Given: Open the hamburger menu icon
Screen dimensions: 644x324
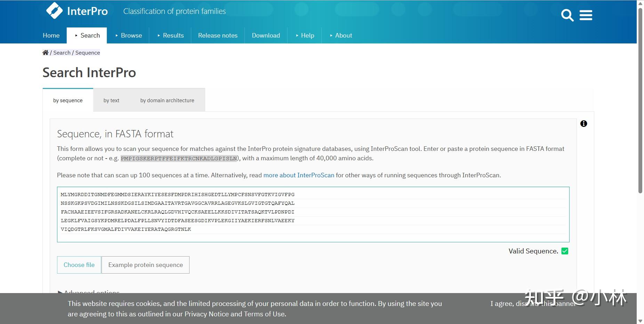Looking at the screenshot, I should tap(586, 15).
